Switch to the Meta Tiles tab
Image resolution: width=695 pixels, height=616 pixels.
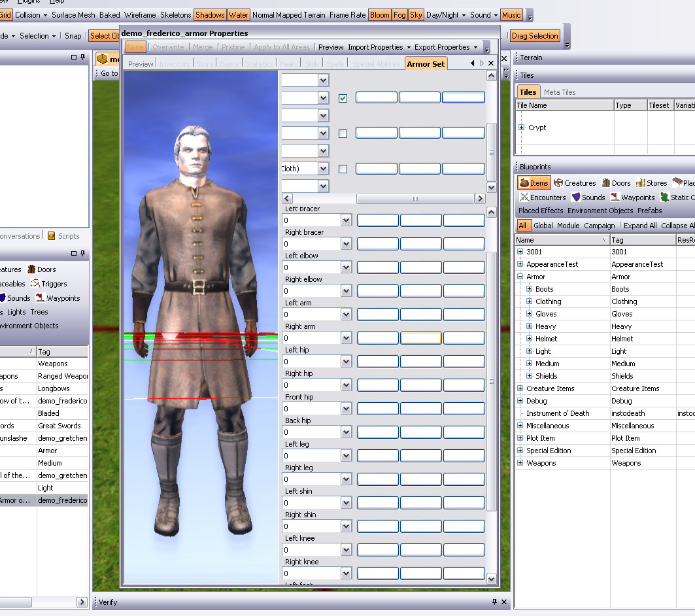click(x=560, y=92)
